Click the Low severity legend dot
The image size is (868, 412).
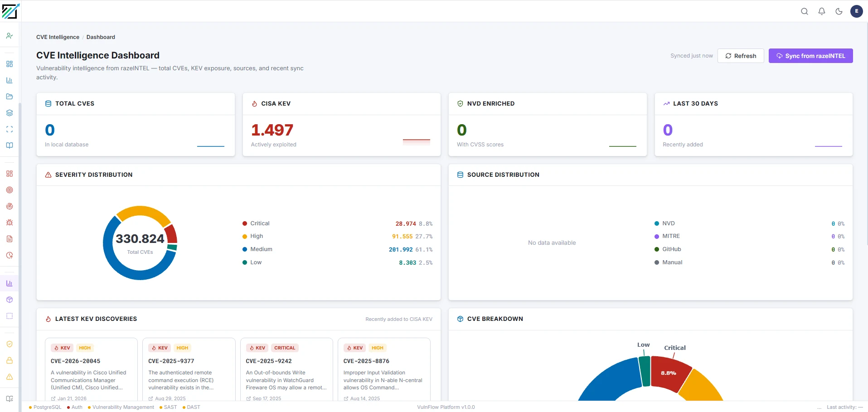tap(245, 262)
